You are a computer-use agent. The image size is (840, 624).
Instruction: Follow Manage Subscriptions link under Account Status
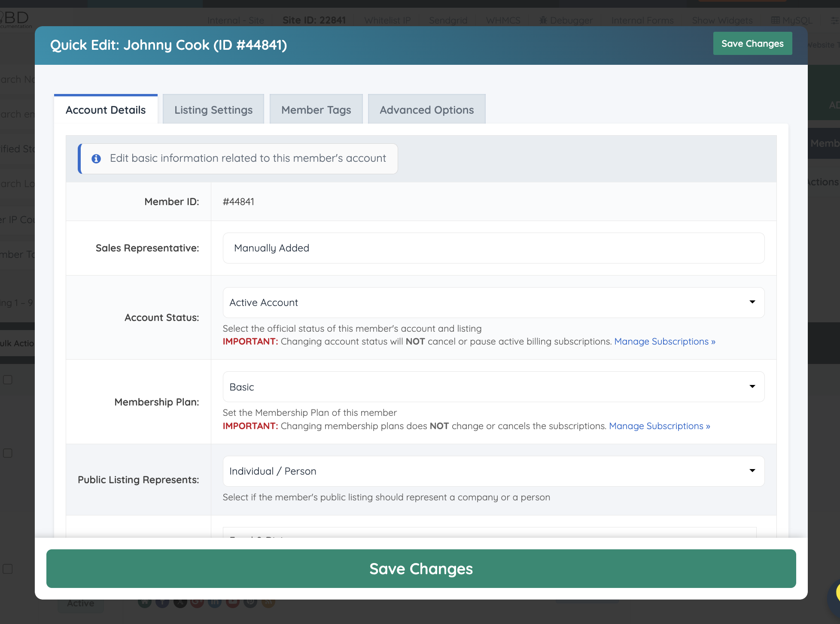coord(664,342)
